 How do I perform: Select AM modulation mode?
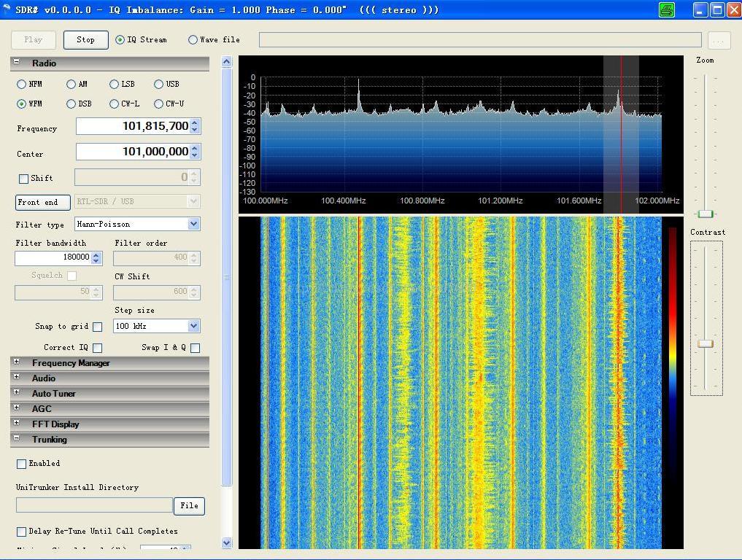[71, 84]
